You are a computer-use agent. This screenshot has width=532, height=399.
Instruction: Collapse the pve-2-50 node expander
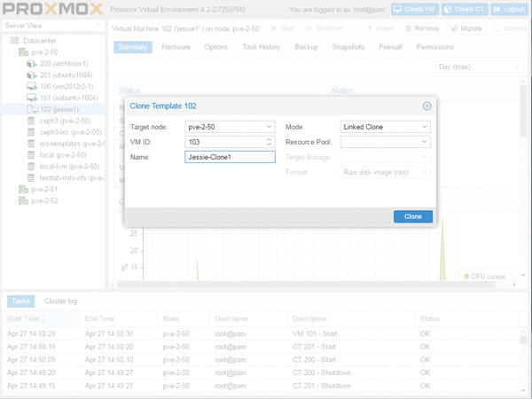(15, 52)
